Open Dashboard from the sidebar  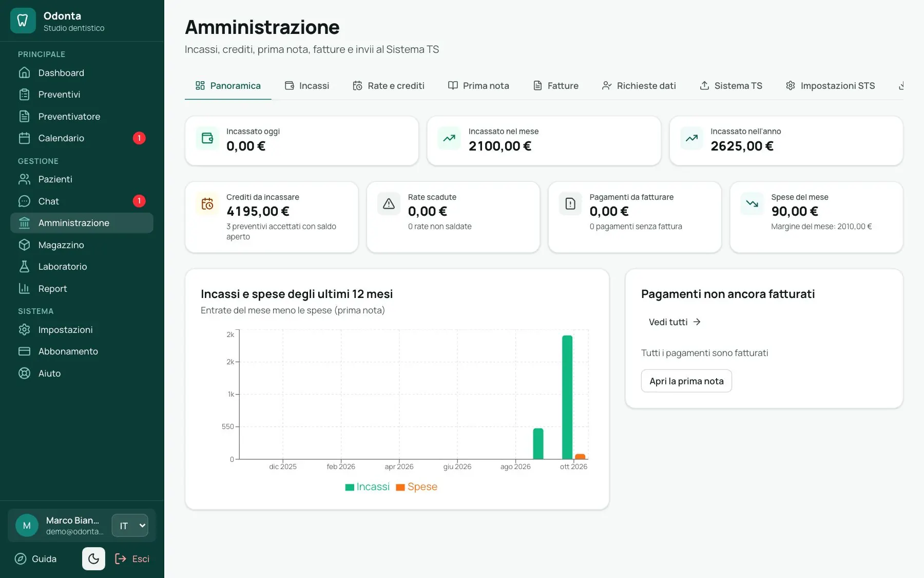(x=82, y=73)
